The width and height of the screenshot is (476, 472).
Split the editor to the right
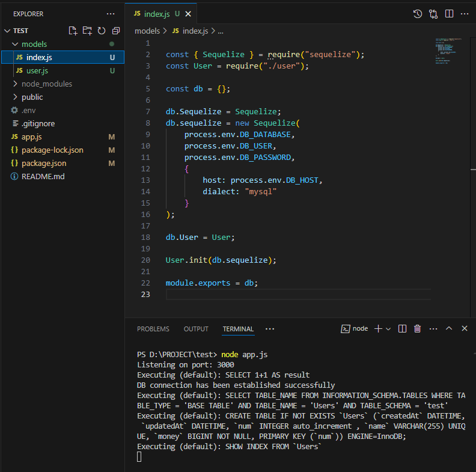pyautogui.click(x=449, y=14)
